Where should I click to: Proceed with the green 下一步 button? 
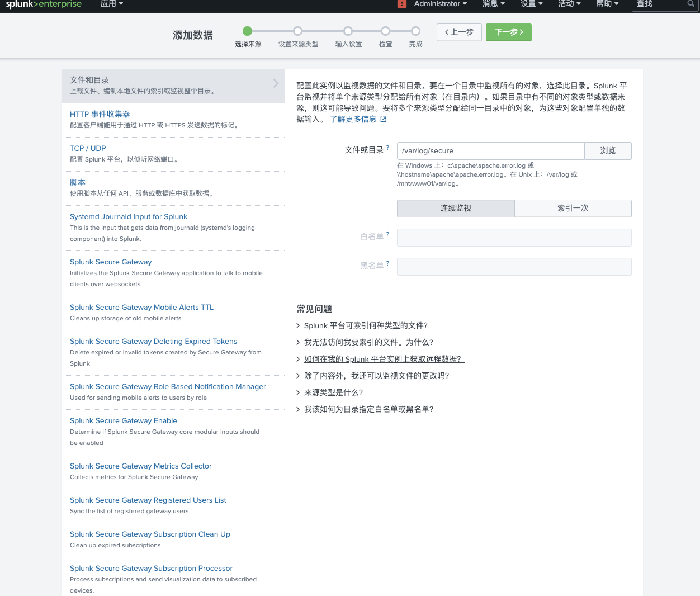click(x=509, y=32)
